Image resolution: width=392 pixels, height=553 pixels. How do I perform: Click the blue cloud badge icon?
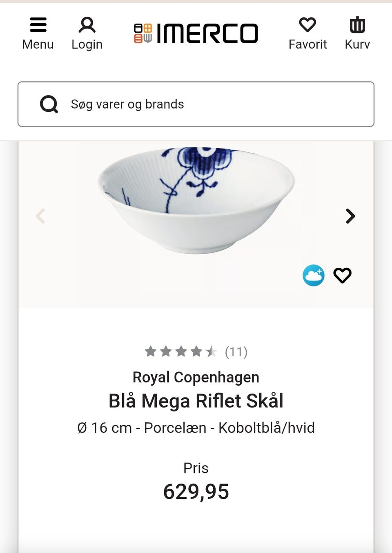click(314, 275)
